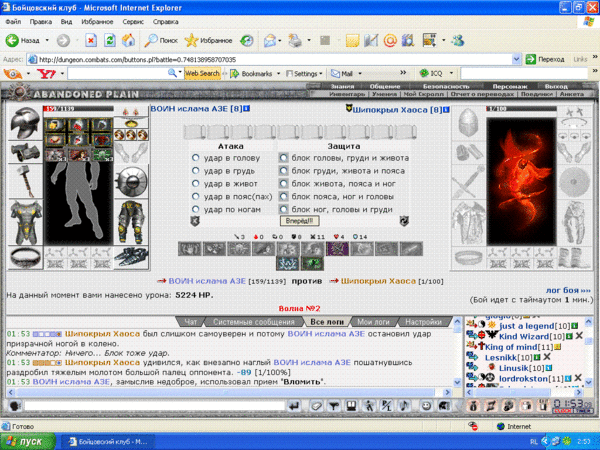Click the Web Search button
600x450 pixels.
click(202, 73)
